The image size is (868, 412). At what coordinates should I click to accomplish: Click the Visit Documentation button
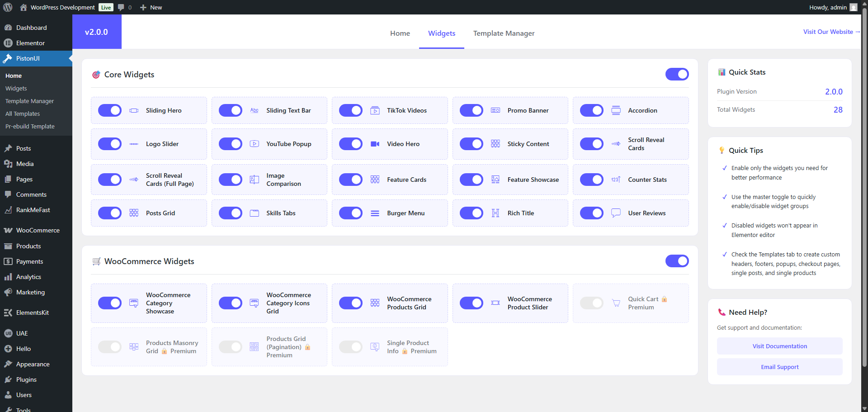(x=779, y=346)
